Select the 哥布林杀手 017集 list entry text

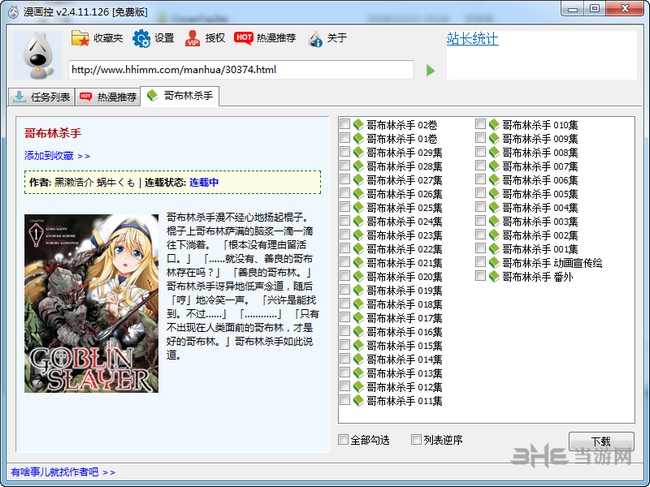404,318
